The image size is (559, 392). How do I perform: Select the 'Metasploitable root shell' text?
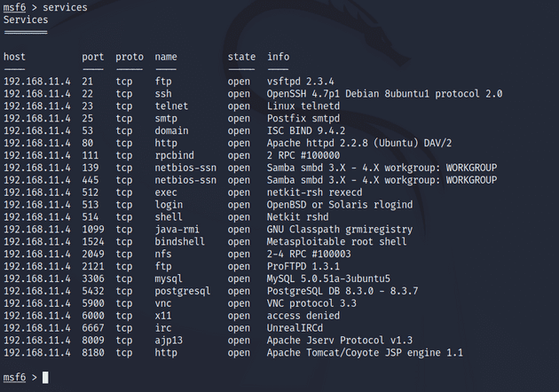(x=337, y=241)
